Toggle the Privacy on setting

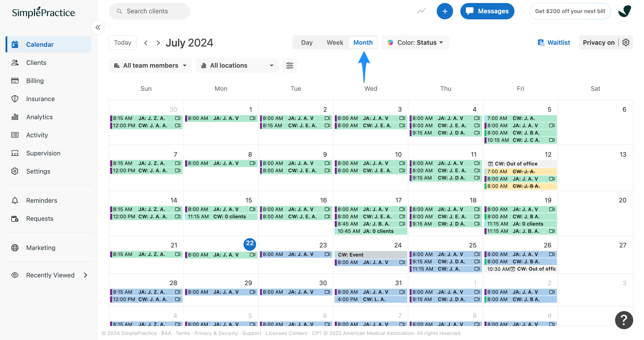click(598, 42)
